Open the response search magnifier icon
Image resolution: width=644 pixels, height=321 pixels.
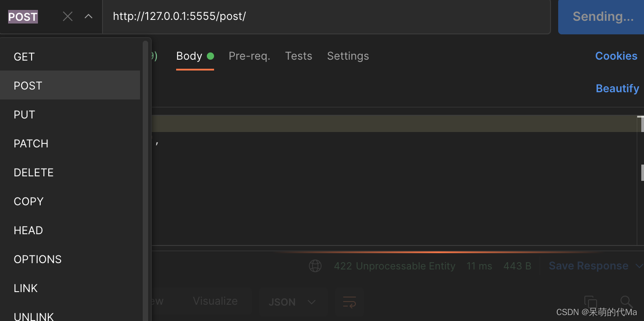626,302
